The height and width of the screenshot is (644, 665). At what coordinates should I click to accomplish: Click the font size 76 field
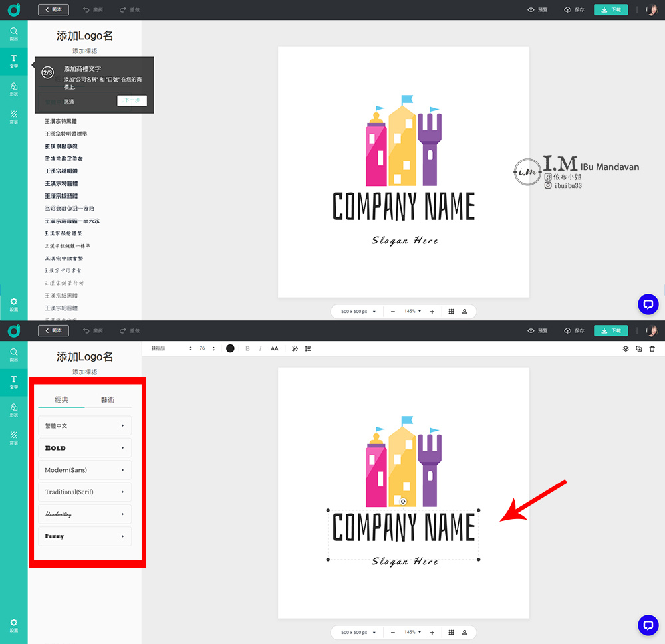point(202,348)
